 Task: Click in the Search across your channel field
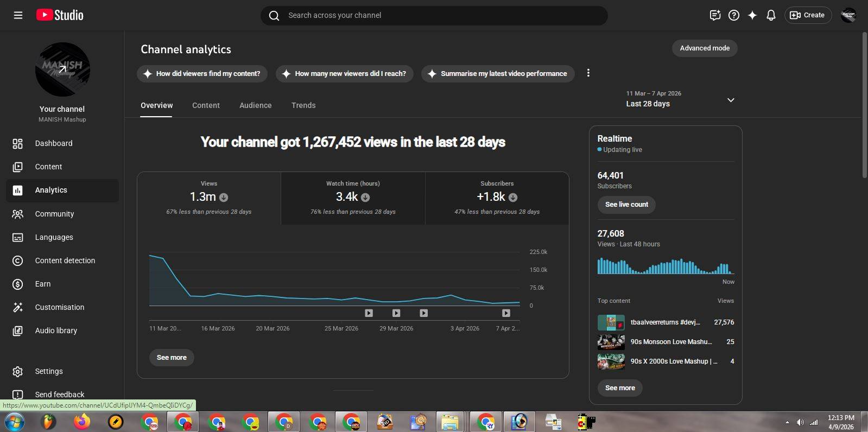[434, 15]
